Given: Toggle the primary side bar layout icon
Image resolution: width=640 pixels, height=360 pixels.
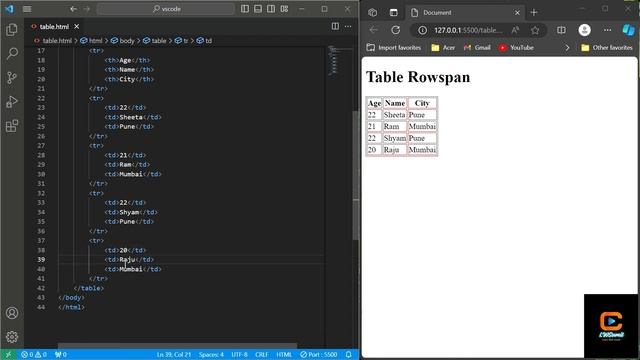Looking at the screenshot, I should [245, 9].
